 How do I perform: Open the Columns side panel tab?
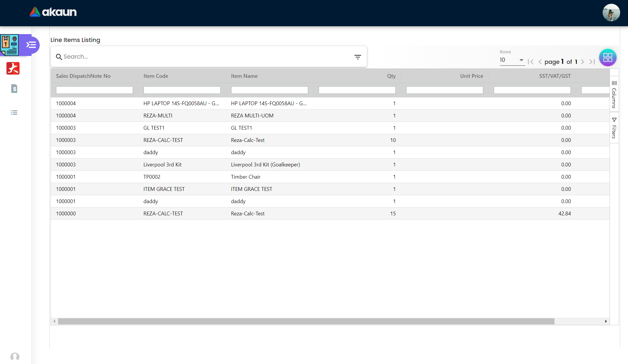pos(614,95)
